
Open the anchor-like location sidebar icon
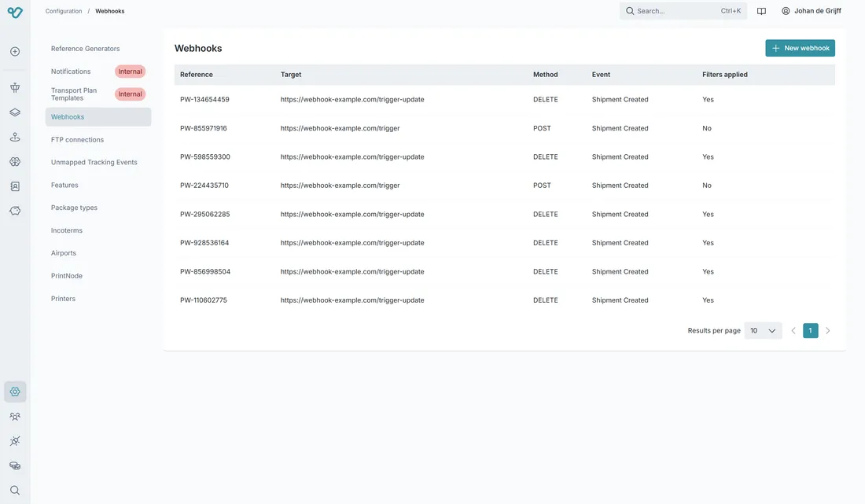15,137
